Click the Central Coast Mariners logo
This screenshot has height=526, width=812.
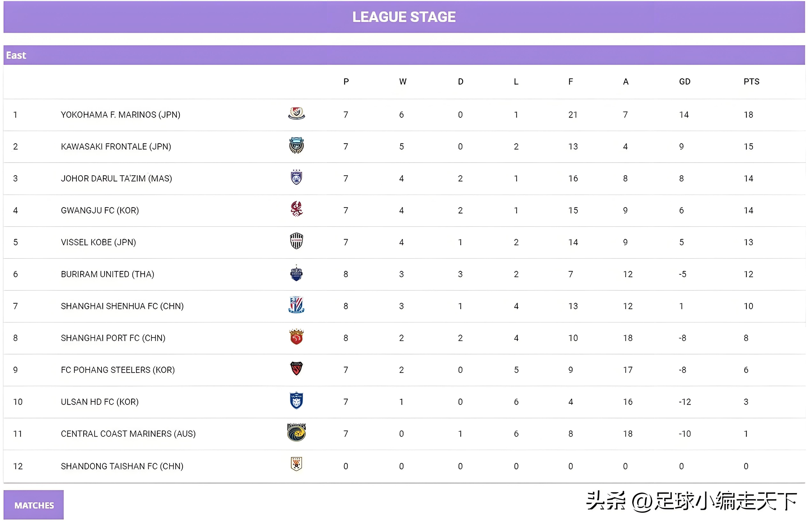tap(296, 433)
